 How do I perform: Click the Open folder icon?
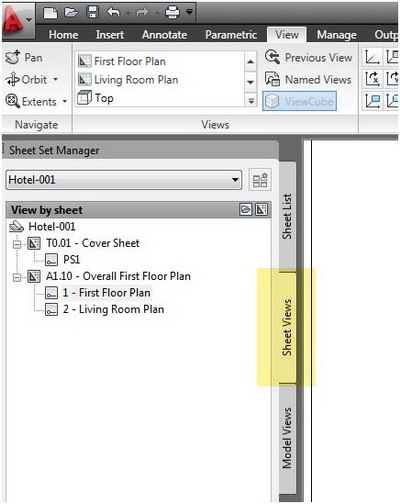pyautogui.click(x=71, y=13)
